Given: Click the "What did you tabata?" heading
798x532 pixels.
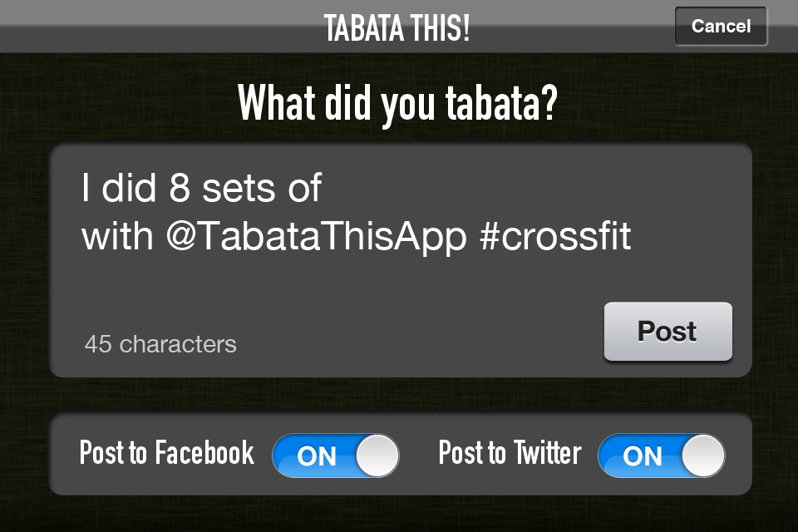Looking at the screenshot, I should pyautogui.click(x=397, y=103).
